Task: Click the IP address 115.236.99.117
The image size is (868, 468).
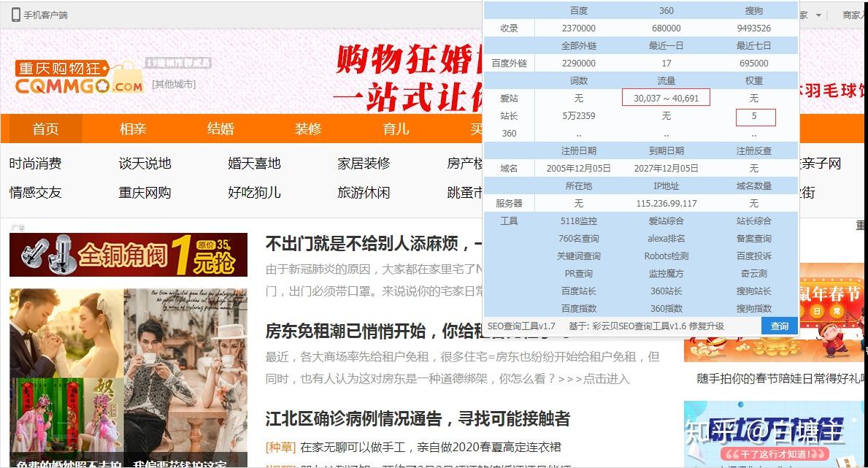Action: pos(666,203)
